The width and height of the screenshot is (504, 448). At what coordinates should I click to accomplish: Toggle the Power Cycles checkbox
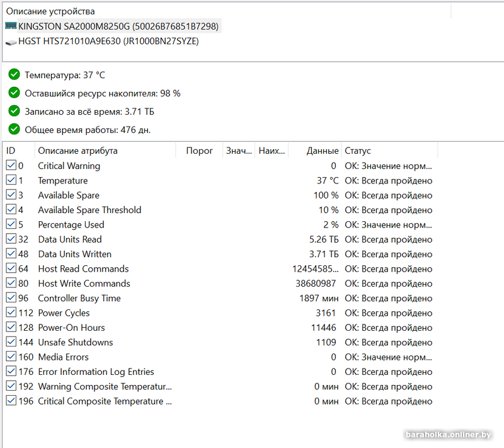[11, 313]
